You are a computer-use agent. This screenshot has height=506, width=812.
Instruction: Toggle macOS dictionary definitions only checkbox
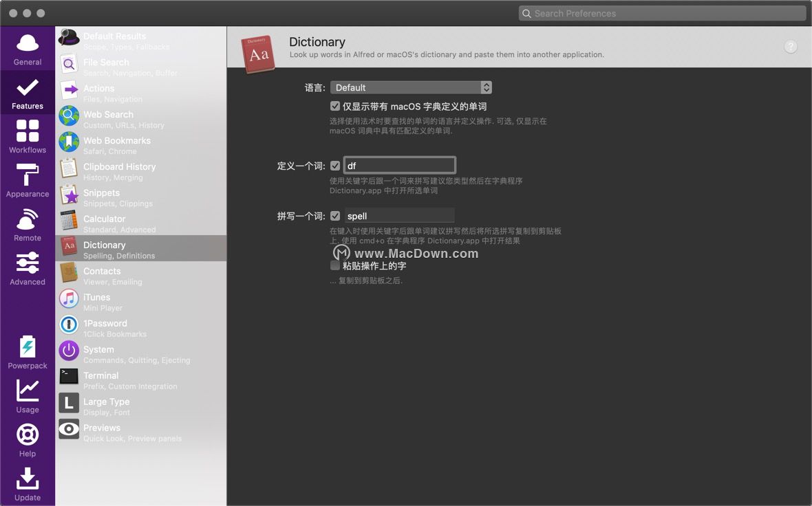(335, 106)
